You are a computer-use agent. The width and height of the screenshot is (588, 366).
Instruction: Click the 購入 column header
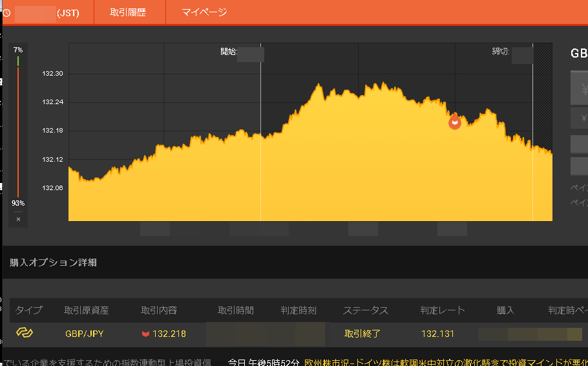[505, 310]
